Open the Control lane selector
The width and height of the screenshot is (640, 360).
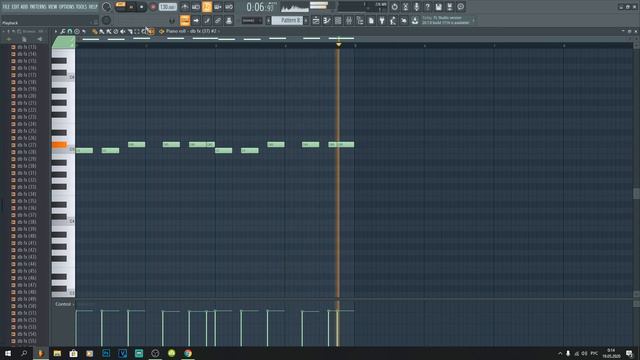(64, 304)
